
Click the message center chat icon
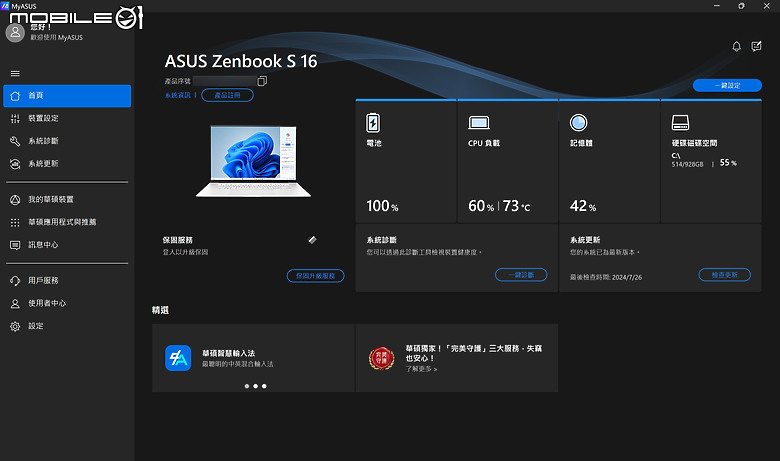[15, 245]
